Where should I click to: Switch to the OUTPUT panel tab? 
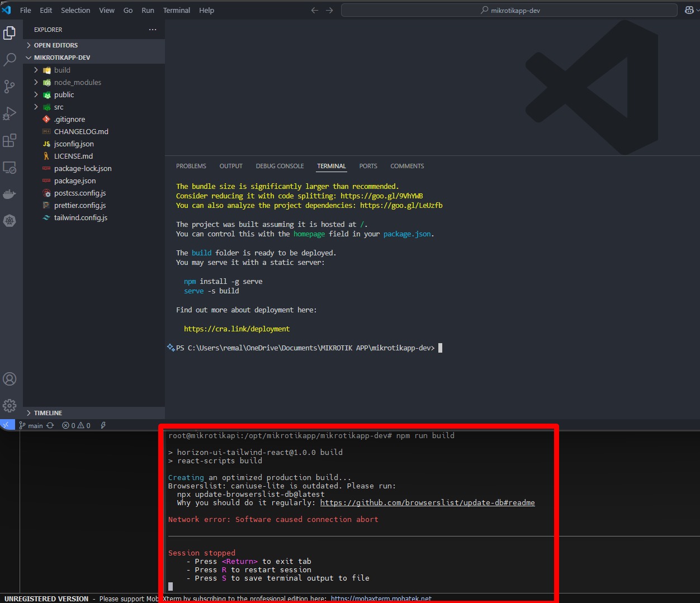pyautogui.click(x=231, y=166)
